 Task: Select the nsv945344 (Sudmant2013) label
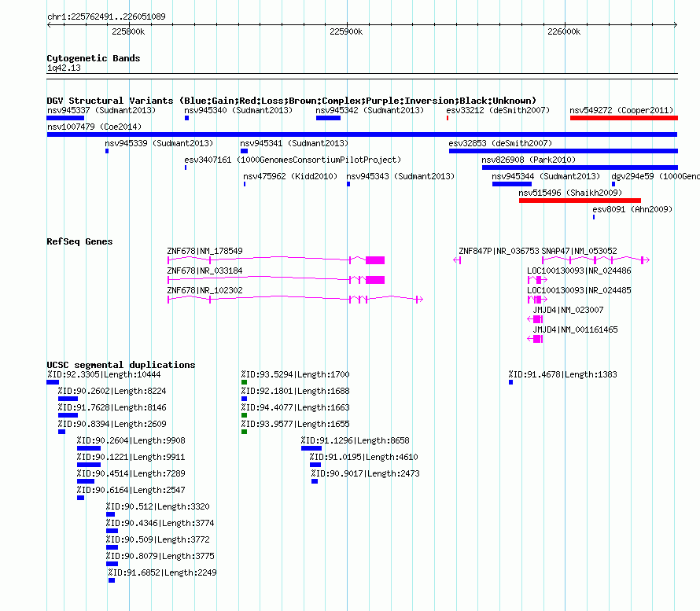546,176
